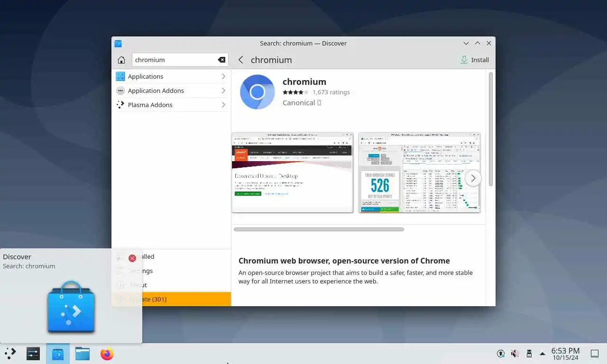Image resolution: width=607 pixels, height=364 pixels.
Task: Click the Chromium web browser description heading
Action: point(344,261)
